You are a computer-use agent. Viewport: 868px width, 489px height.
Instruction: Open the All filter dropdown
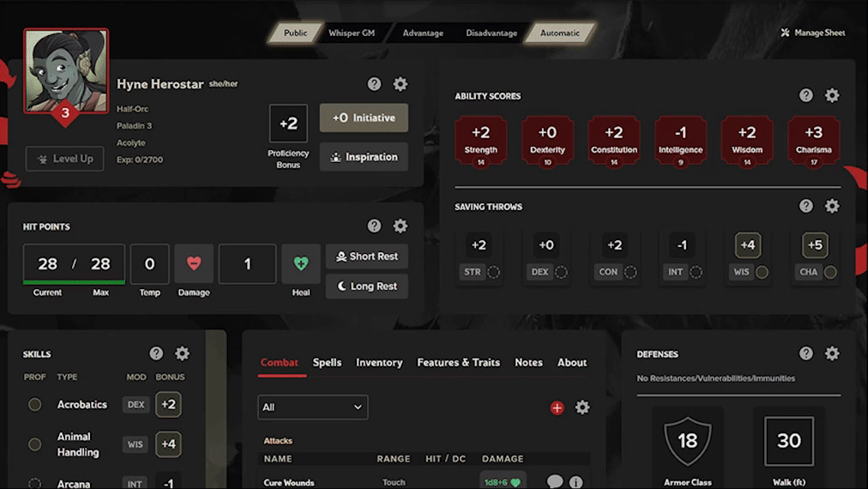pyautogui.click(x=313, y=407)
